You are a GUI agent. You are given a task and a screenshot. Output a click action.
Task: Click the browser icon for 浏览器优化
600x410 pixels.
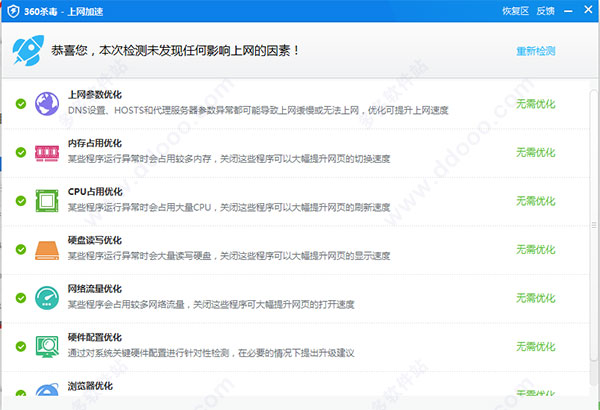click(x=47, y=390)
